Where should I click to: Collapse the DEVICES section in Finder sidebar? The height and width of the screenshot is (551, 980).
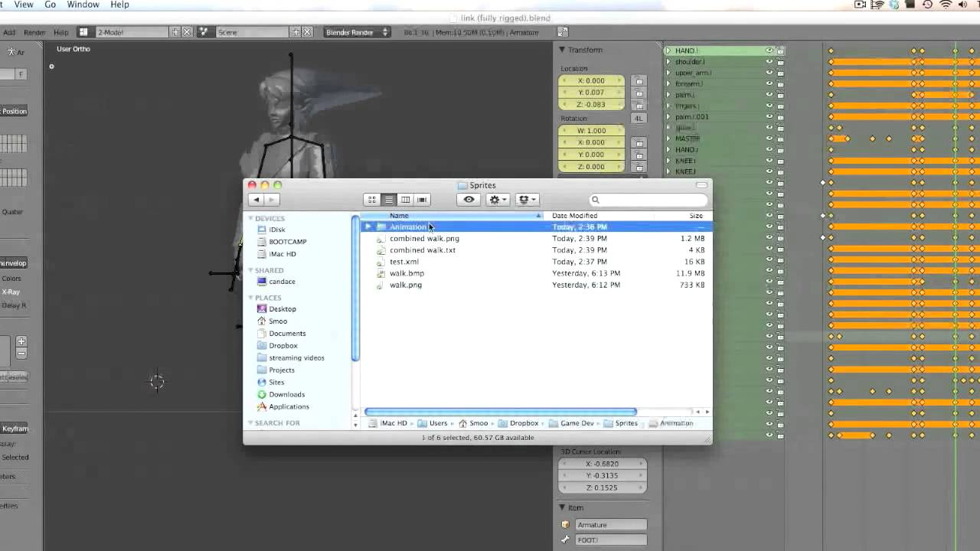click(250, 219)
